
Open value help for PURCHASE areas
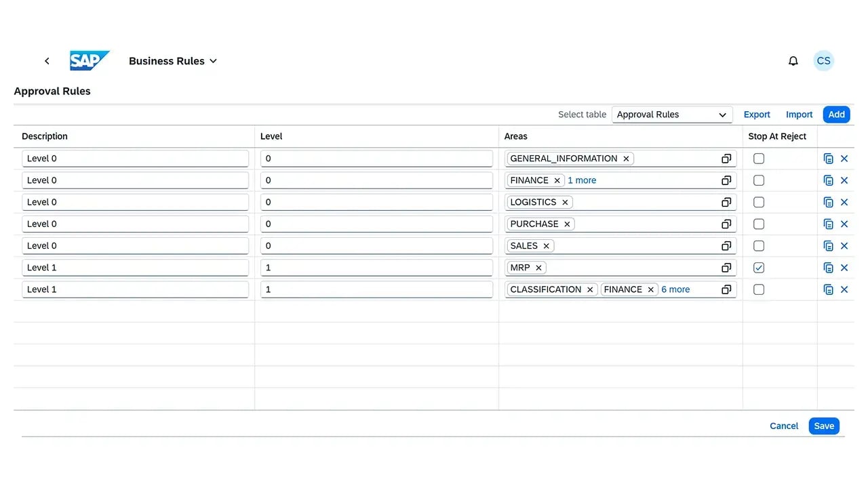[x=726, y=224]
